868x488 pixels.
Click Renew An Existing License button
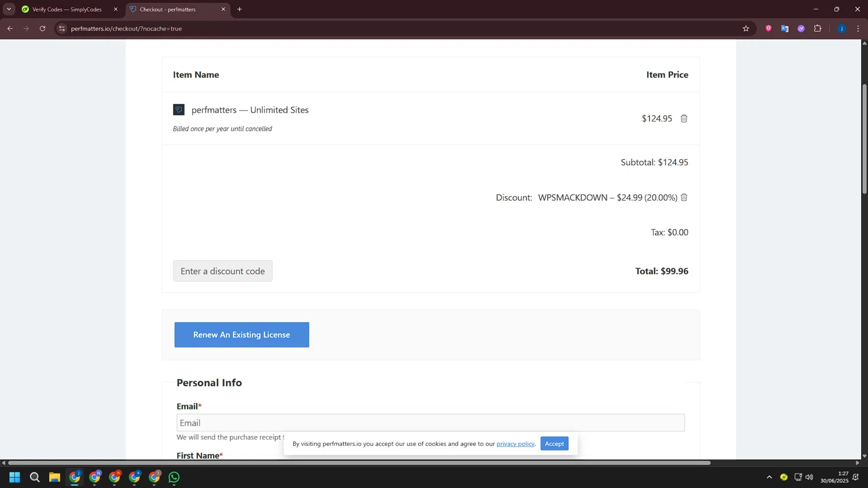tap(242, 335)
